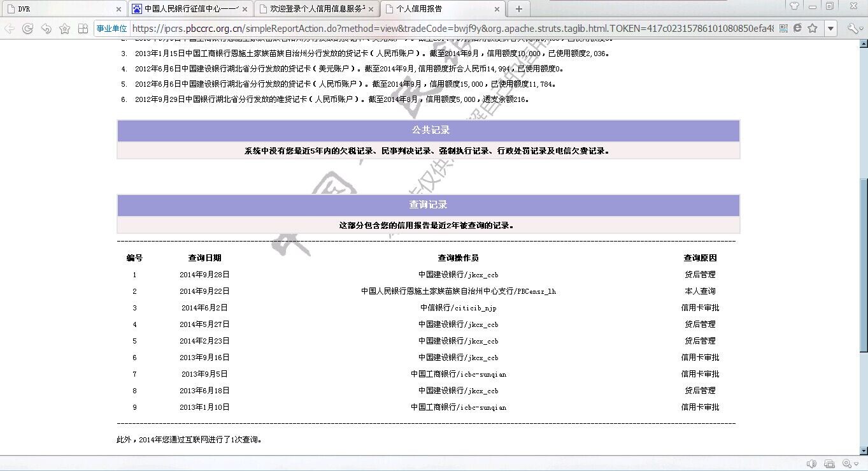
Task: Click the window manager icon in status bar
Action: (x=829, y=464)
